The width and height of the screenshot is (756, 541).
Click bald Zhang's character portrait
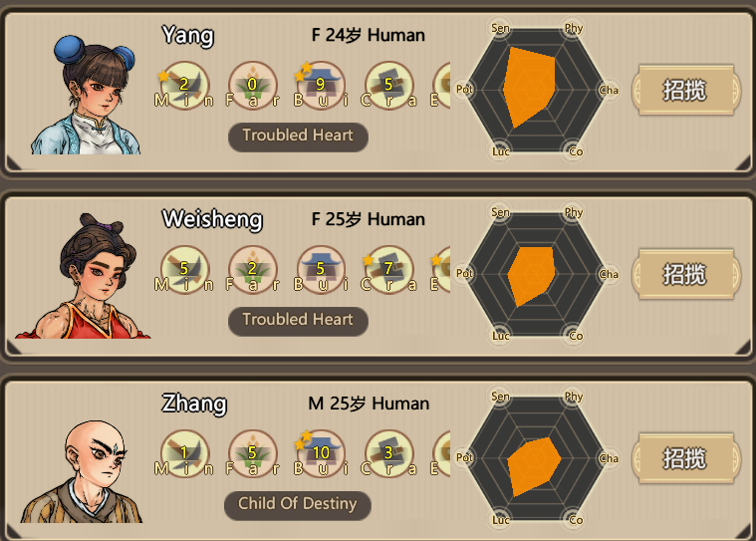pos(82,471)
